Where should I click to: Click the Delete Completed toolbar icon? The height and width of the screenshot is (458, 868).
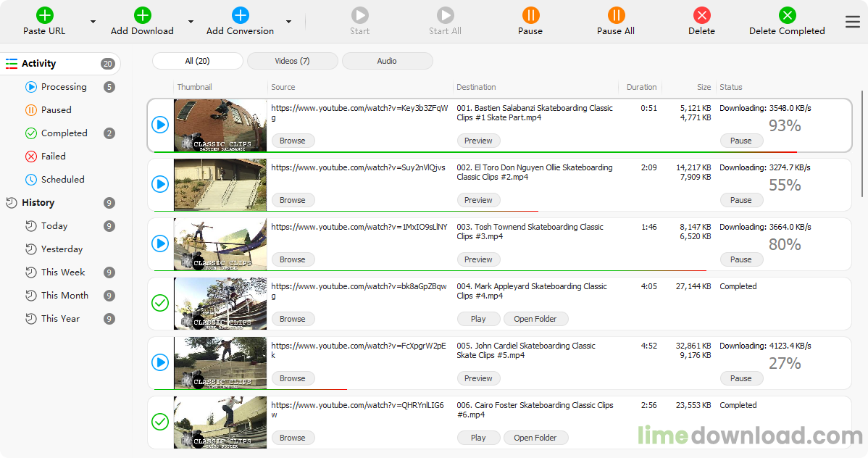point(787,15)
